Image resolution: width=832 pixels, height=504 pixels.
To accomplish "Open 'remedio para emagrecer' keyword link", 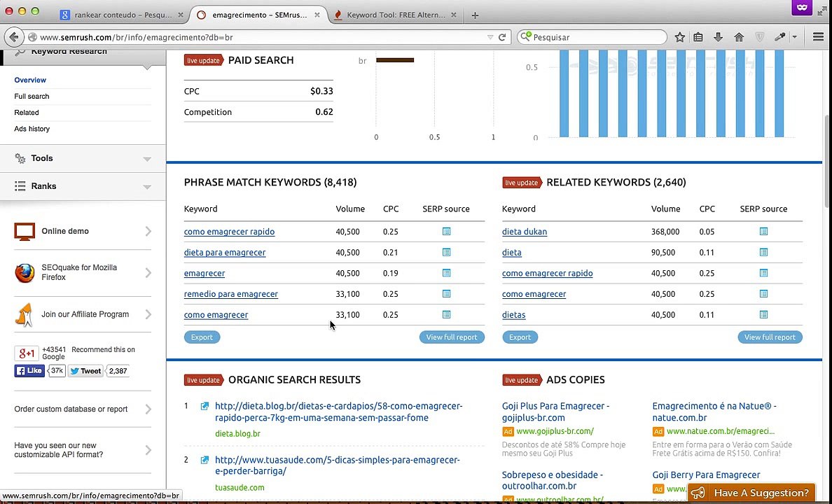I will tap(231, 294).
